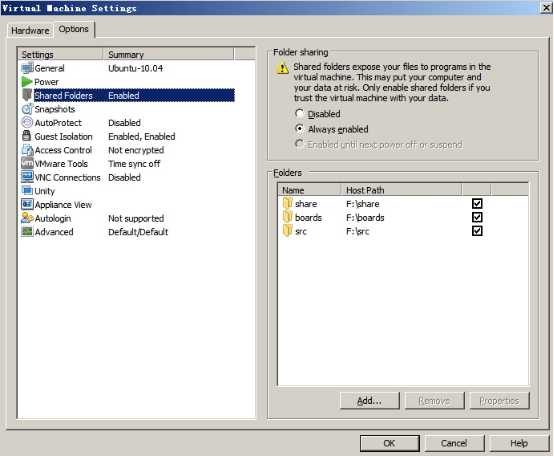
Task: Click the Autologin users icon
Action: (27, 218)
